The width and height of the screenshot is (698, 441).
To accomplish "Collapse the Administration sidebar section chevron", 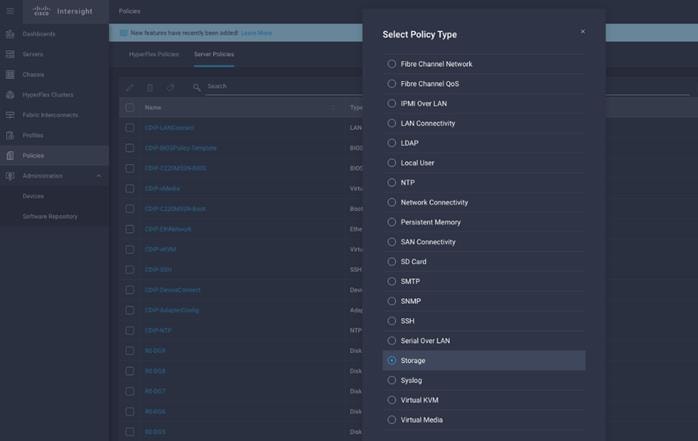I will 98,176.
